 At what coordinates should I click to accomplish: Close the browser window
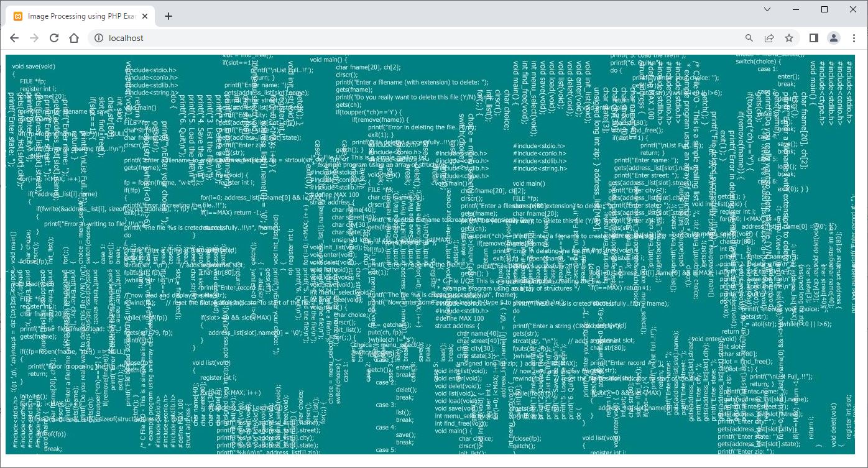pos(853,9)
